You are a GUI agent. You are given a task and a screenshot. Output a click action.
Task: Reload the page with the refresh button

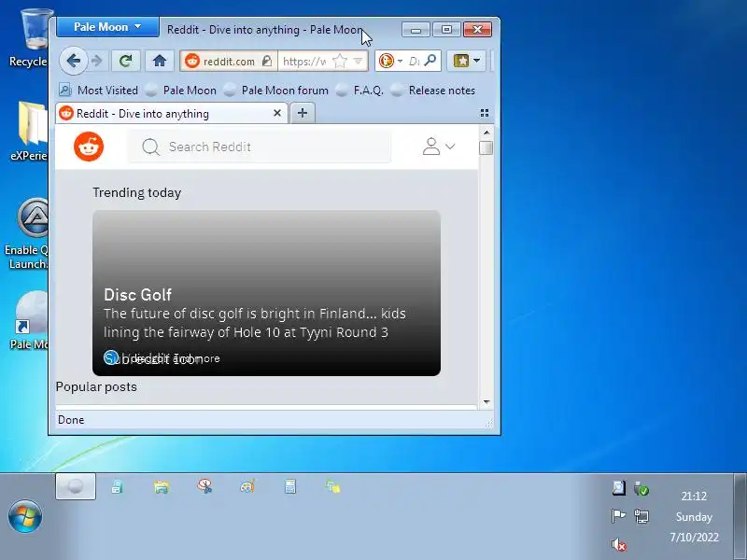point(126,61)
